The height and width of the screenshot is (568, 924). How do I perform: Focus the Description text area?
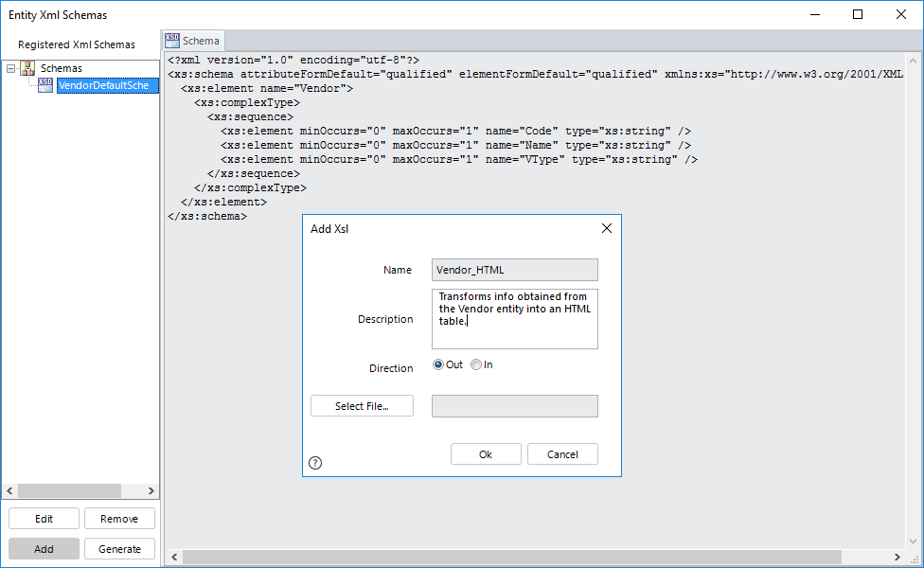click(x=514, y=319)
